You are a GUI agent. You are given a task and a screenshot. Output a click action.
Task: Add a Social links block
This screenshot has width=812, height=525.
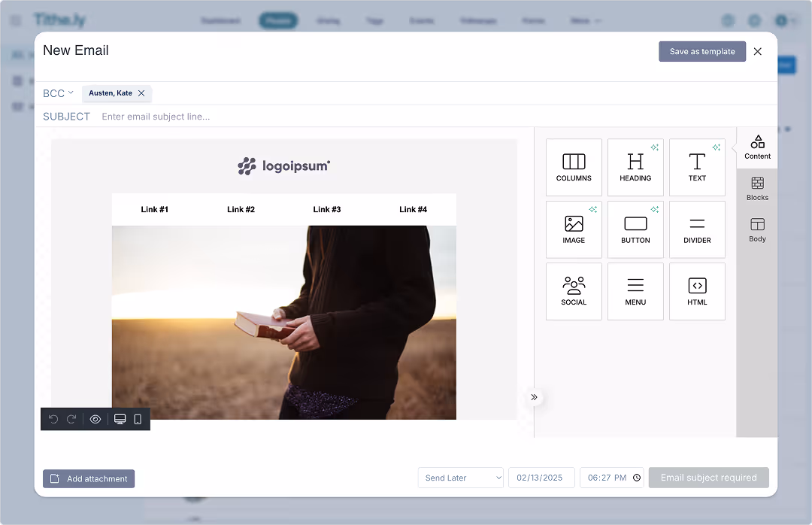[574, 291]
